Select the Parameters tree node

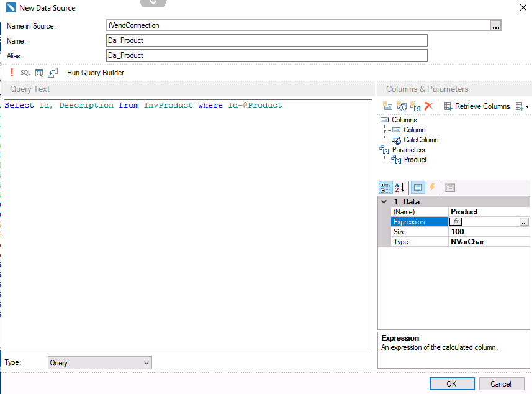click(x=408, y=150)
